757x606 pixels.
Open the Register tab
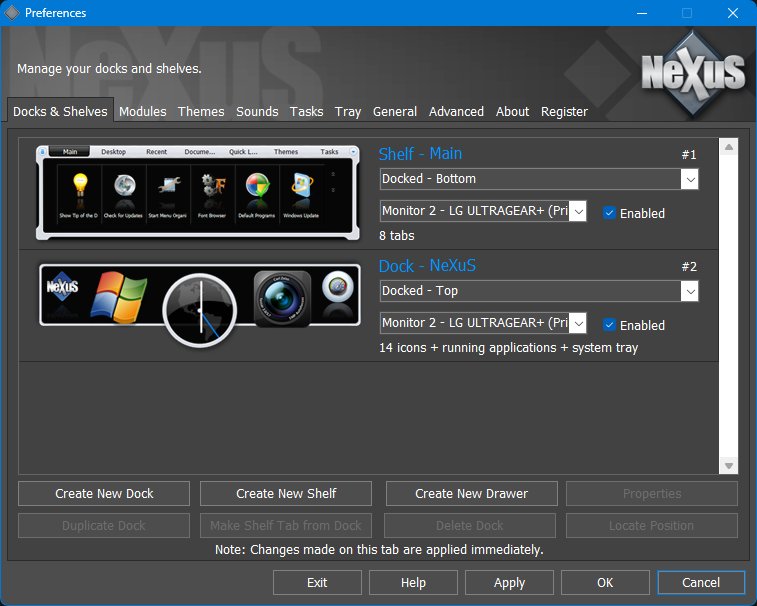coord(564,112)
